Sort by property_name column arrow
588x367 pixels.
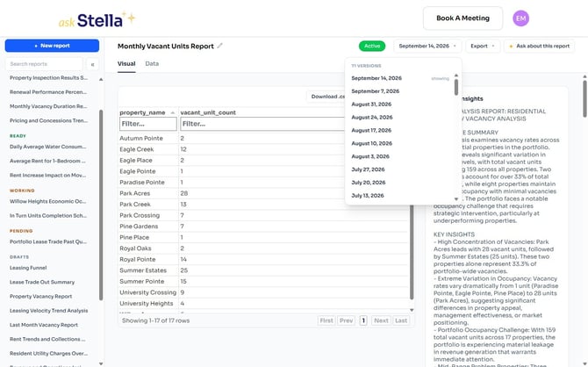click(x=173, y=112)
